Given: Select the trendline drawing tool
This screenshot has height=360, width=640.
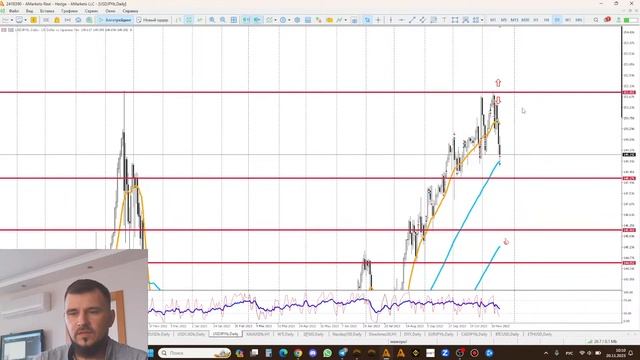Looking at the screenshot, I should [412, 20].
